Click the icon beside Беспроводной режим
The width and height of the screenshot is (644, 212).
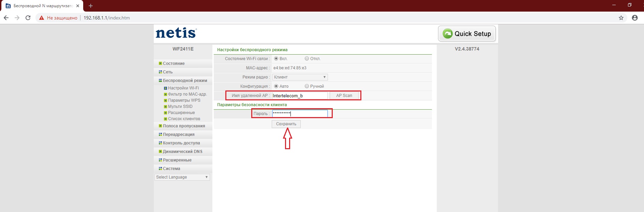pos(160,81)
